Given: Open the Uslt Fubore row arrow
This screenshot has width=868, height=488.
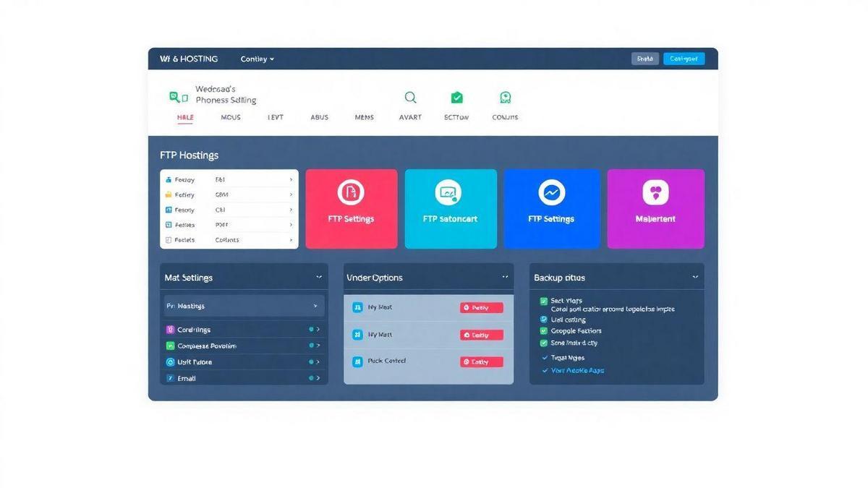Looking at the screenshot, I should pos(318,362).
